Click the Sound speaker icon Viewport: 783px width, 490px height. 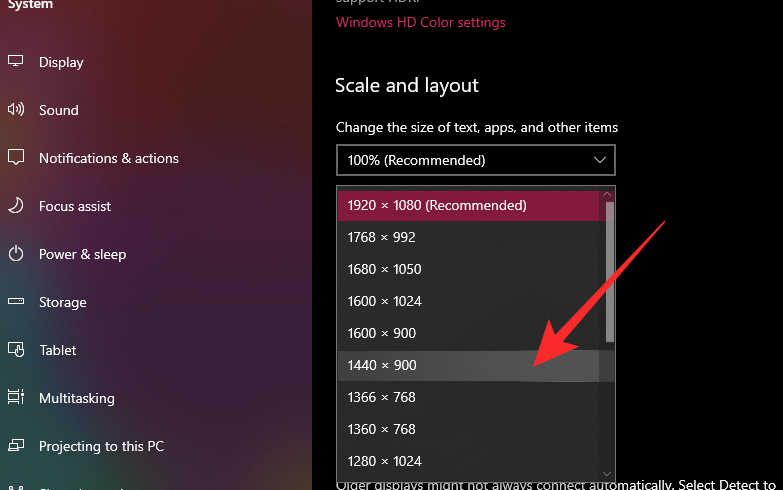16,110
